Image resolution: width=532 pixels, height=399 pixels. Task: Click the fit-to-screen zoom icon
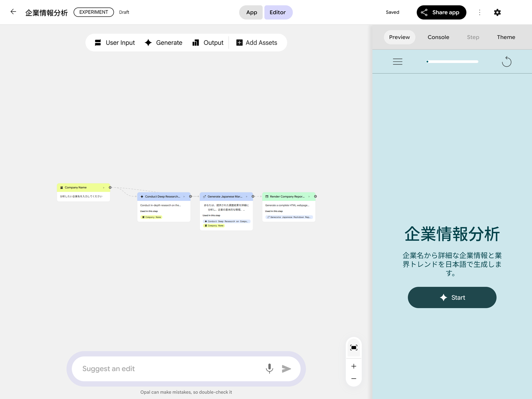[x=353, y=348]
